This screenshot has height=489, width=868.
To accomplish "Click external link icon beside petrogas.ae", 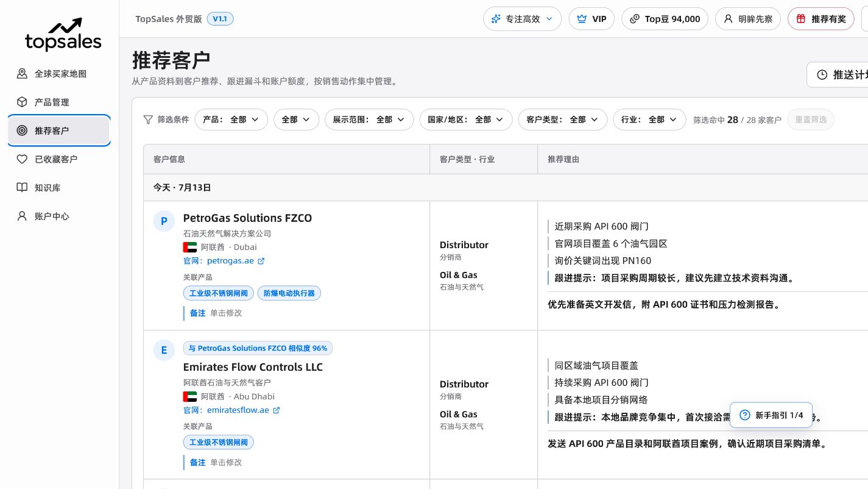I will pyautogui.click(x=261, y=261).
